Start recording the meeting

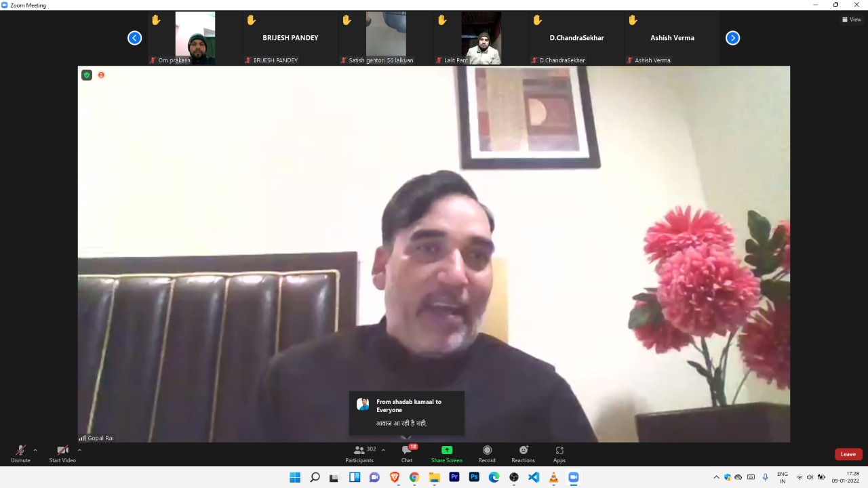(x=487, y=453)
